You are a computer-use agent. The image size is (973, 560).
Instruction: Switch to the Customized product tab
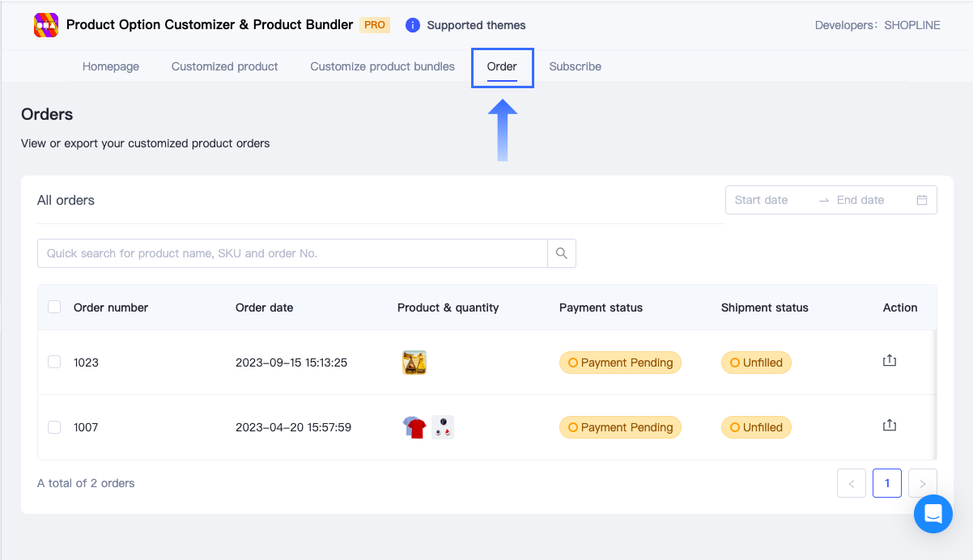pyautogui.click(x=224, y=66)
